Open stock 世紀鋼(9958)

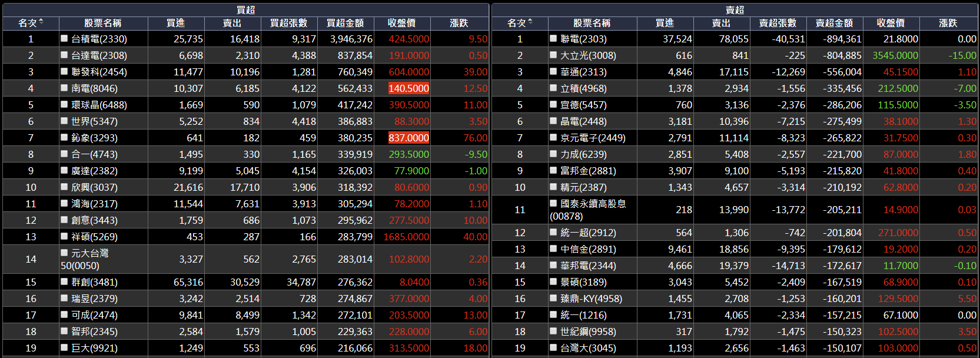click(588, 332)
